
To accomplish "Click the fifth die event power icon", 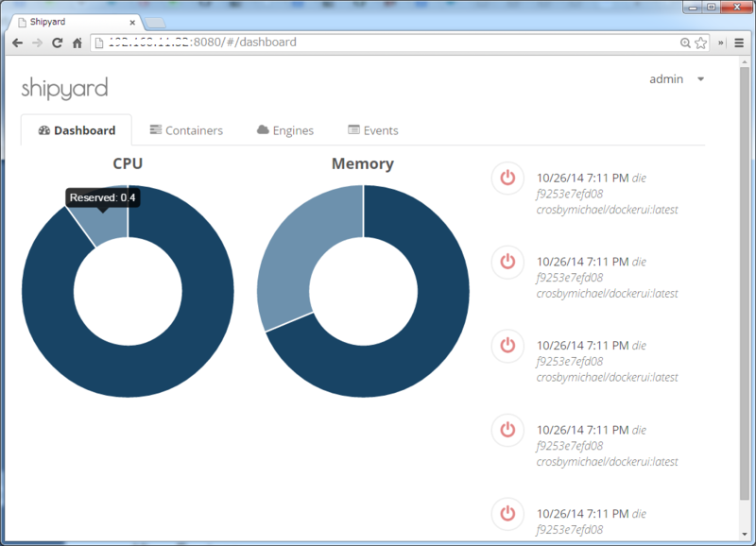I will (x=507, y=514).
